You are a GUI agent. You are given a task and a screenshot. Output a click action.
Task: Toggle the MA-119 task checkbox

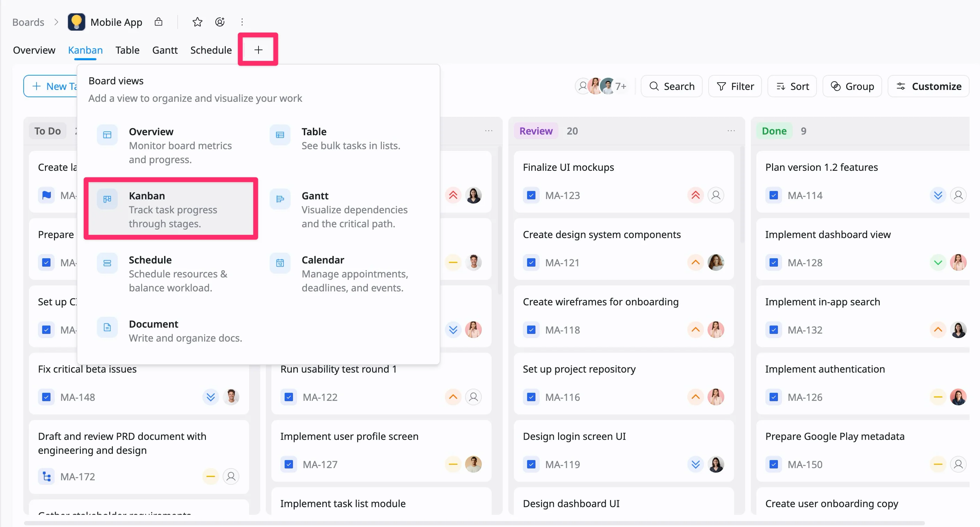click(531, 464)
